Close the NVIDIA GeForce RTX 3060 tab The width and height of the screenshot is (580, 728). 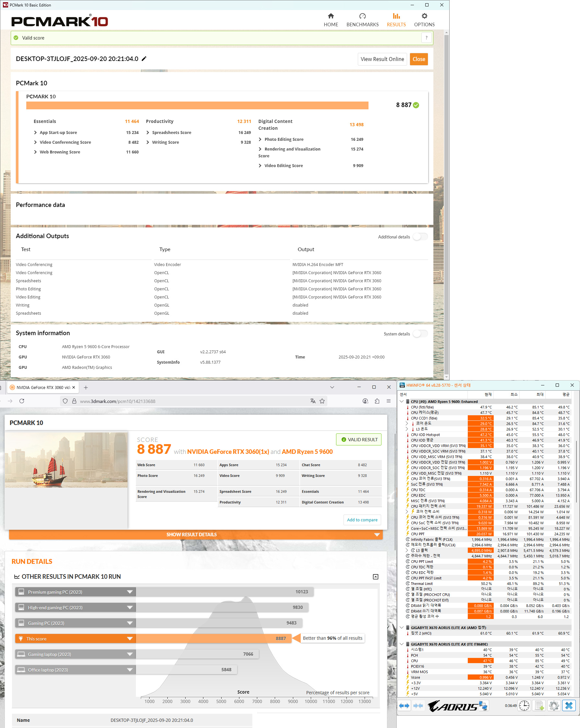pos(74,387)
